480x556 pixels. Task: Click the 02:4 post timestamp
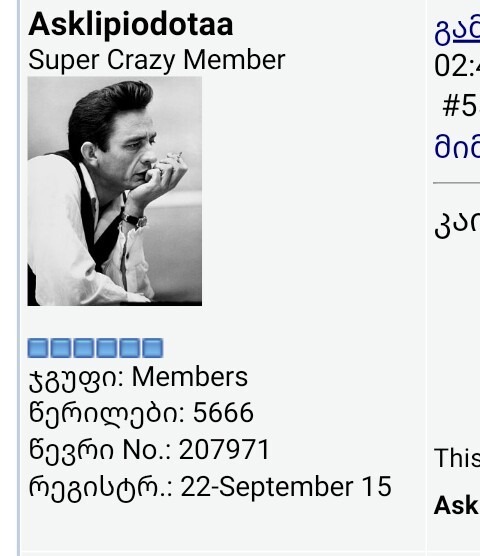pyautogui.click(x=457, y=66)
